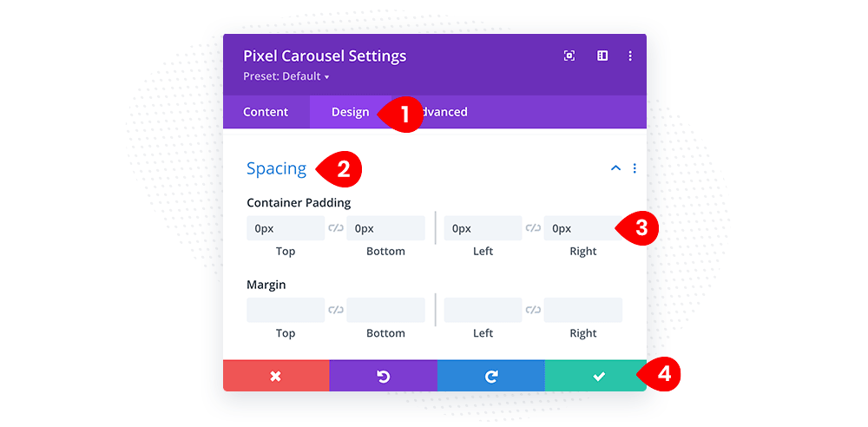
Task: Click the split sidebar view icon
Action: [602, 56]
